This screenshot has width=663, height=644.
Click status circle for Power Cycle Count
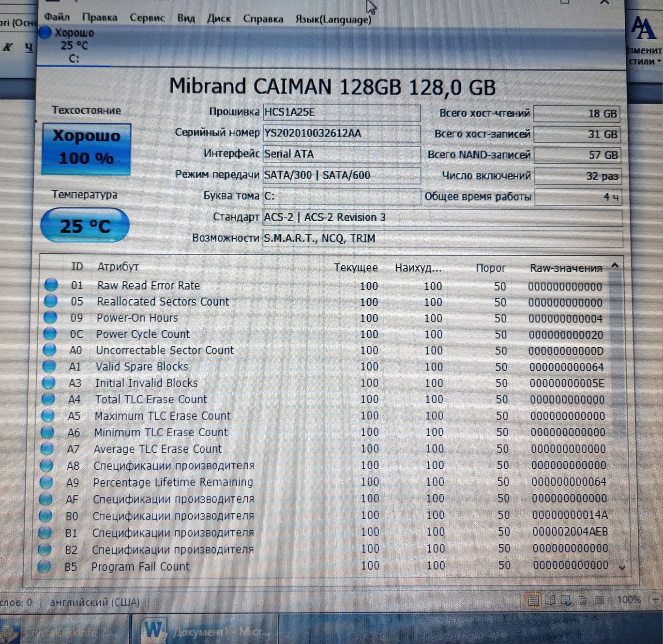pos(49,334)
